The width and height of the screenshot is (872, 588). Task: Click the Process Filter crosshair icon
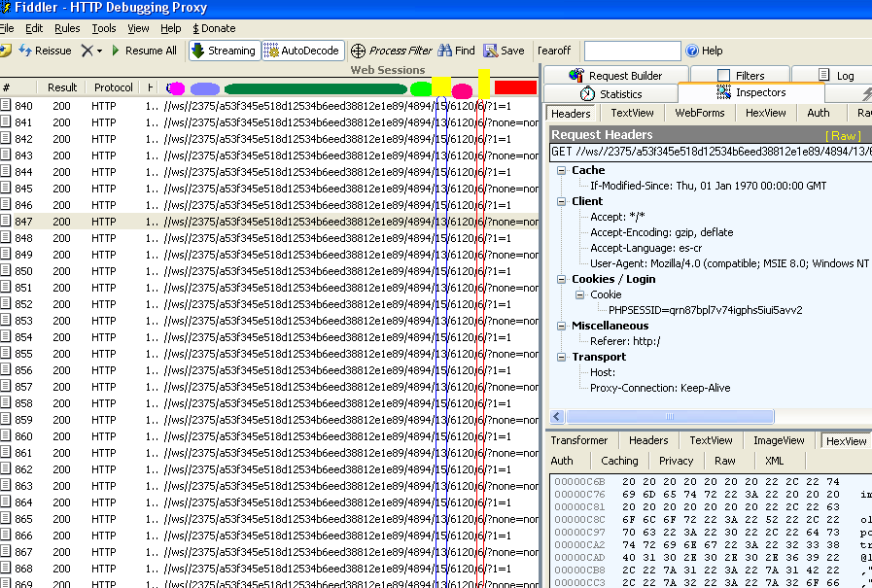coord(358,51)
